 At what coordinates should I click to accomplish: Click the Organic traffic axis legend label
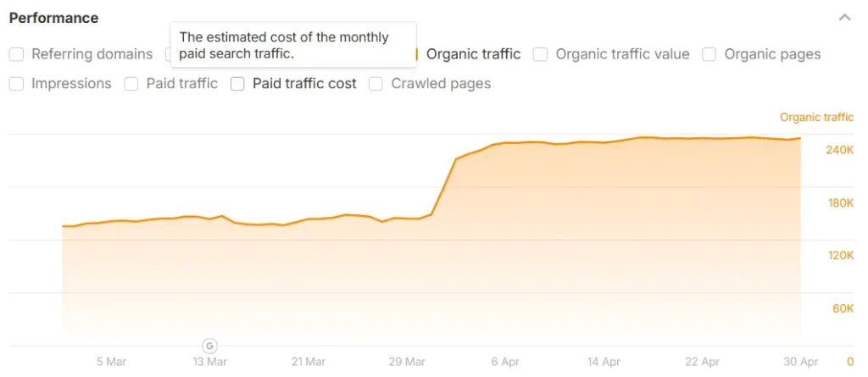tap(816, 118)
